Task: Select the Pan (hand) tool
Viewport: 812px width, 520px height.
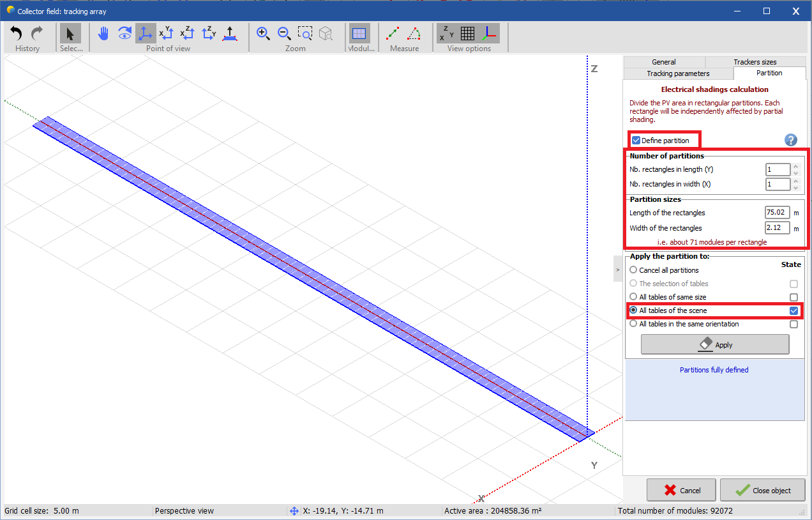Action: pos(103,33)
